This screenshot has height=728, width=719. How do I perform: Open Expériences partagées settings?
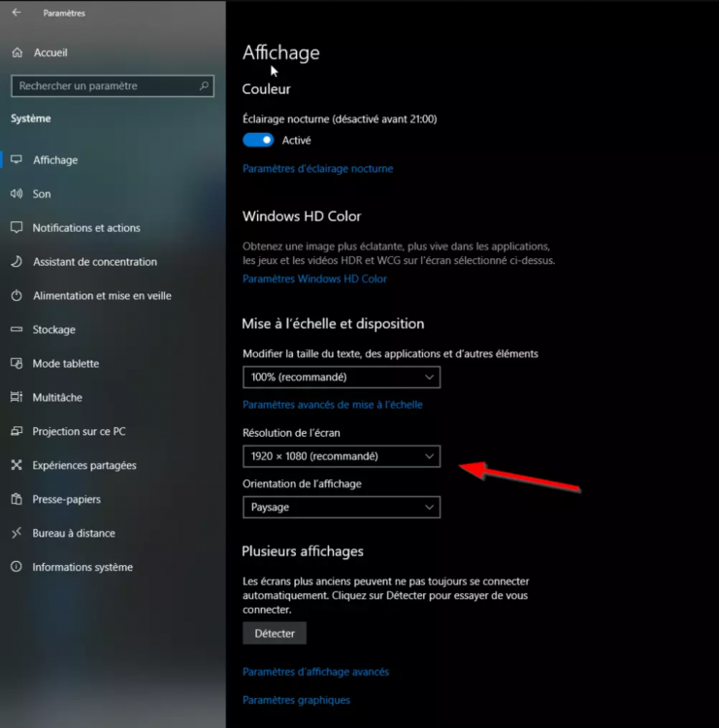[84, 465]
